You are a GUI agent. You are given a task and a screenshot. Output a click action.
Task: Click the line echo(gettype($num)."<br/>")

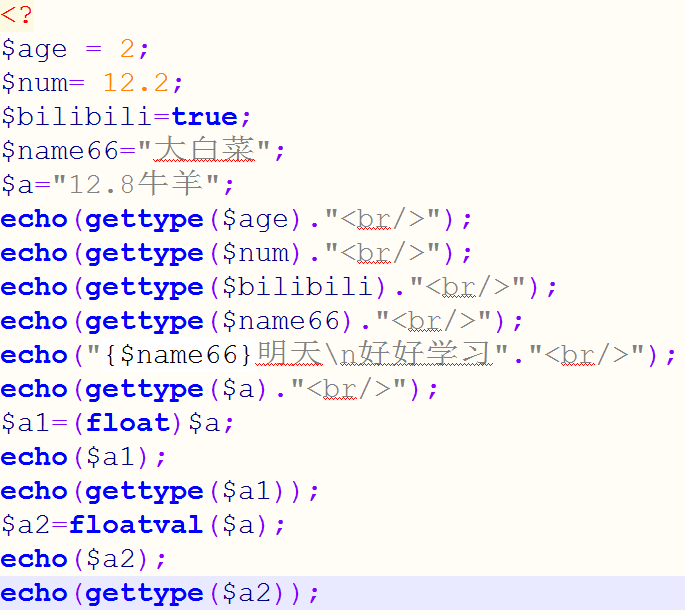point(236,253)
